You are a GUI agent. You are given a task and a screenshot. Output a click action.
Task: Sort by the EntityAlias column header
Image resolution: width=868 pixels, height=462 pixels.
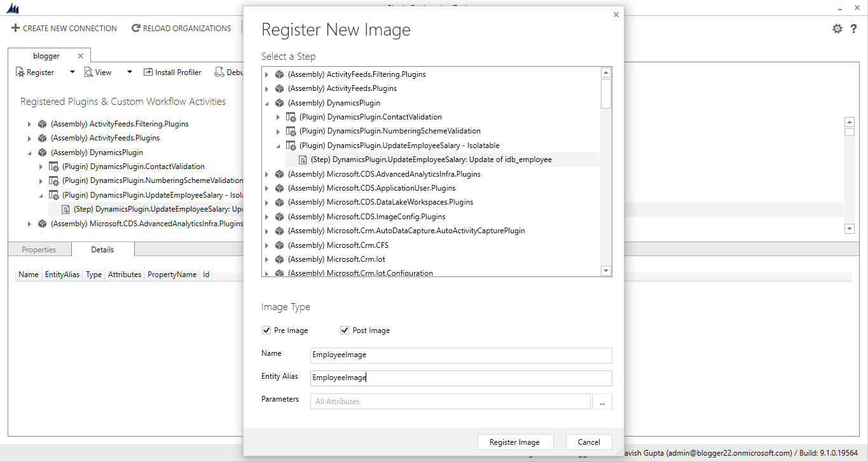click(x=62, y=275)
